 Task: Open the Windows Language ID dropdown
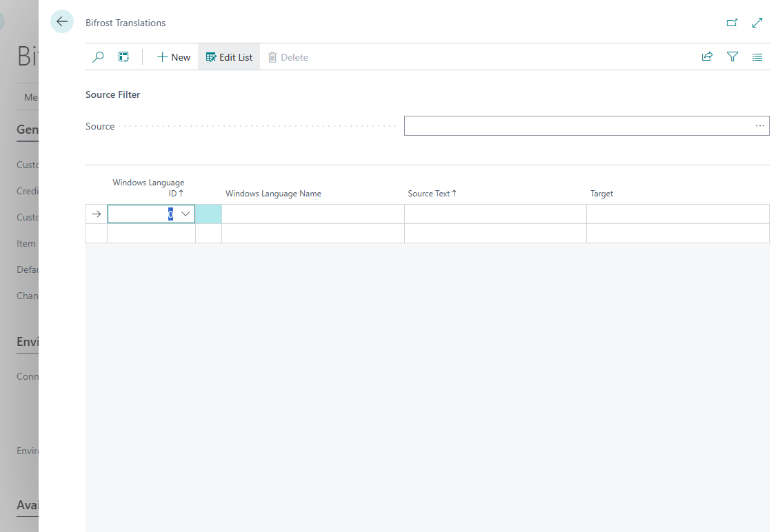[186, 214]
